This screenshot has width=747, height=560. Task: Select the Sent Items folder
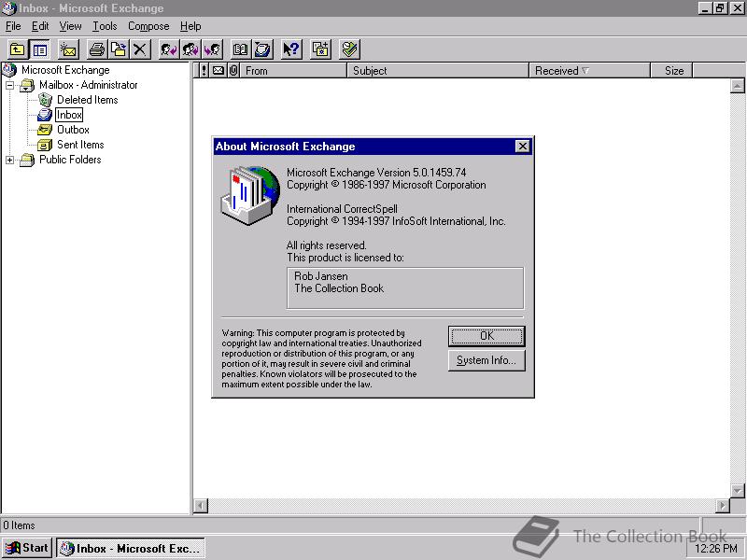(x=80, y=145)
